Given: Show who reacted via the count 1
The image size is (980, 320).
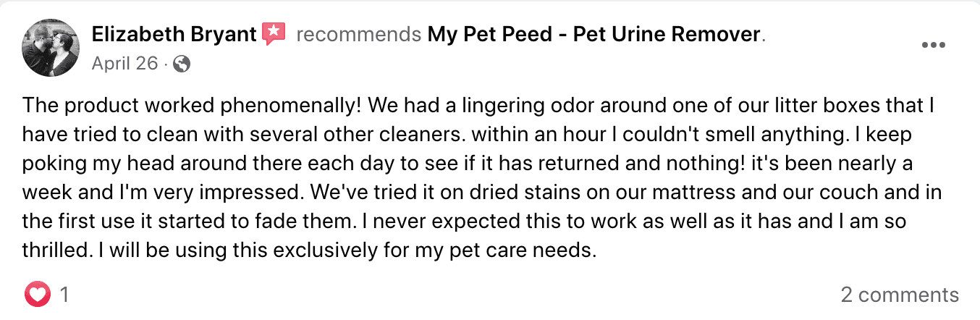Looking at the screenshot, I should pyautogui.click(x=64, y=295).
